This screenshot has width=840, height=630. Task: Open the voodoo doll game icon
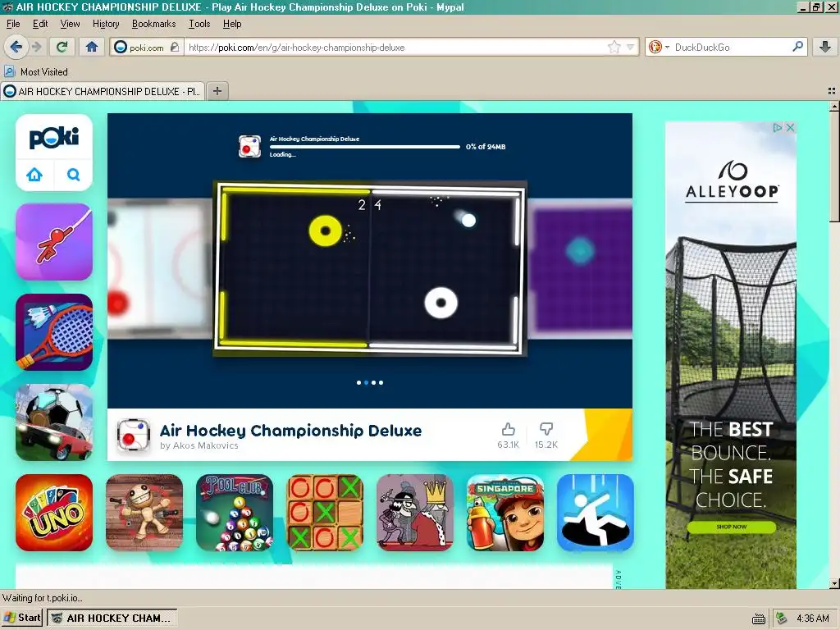pyautogui.click(x=144, y=513)
